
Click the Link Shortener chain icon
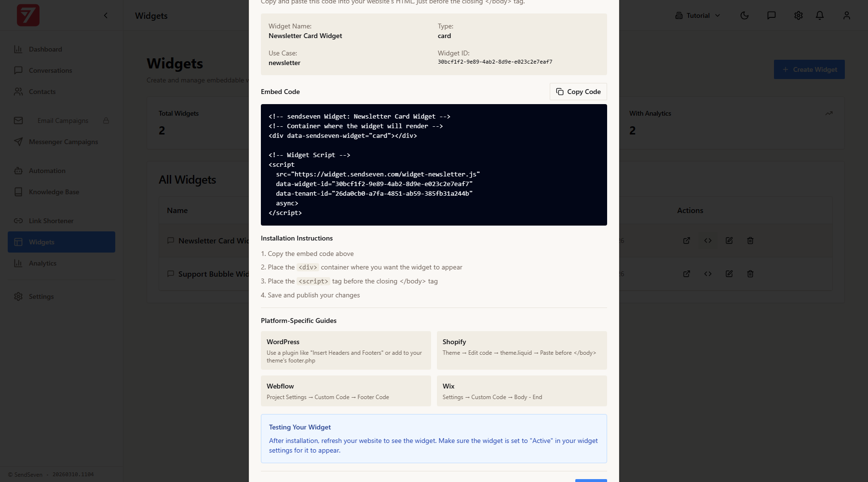pos(18,221)
